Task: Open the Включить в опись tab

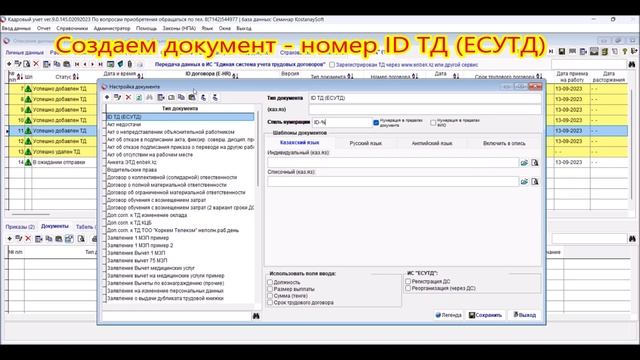Action: point(504,143)
